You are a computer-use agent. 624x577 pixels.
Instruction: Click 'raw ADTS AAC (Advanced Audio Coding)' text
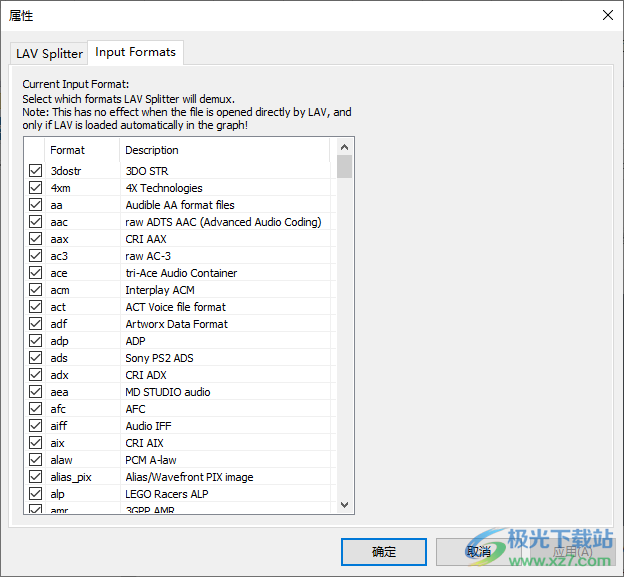click(223, 222)
